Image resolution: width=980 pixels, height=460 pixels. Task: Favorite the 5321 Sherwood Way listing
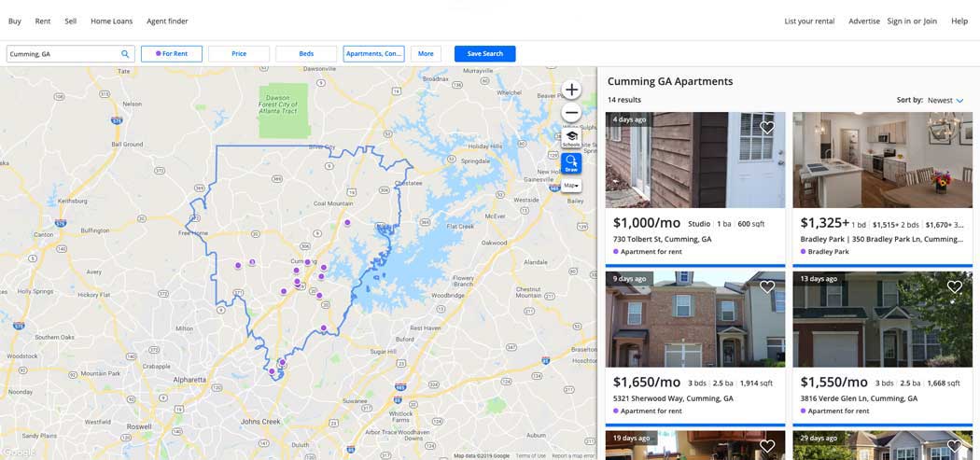click(767, 286)
